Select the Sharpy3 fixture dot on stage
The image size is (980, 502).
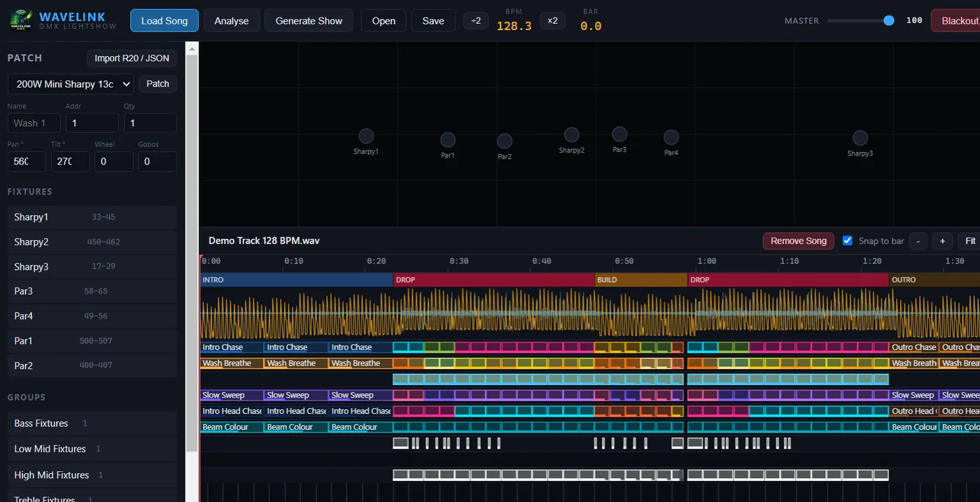point(860,138)
